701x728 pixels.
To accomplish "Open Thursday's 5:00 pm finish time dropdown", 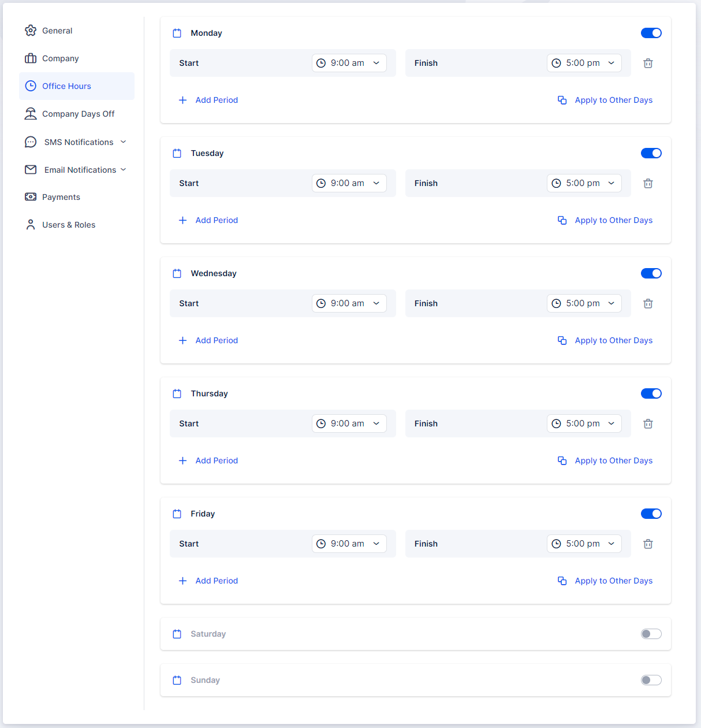I will click(x=584, y=424).
